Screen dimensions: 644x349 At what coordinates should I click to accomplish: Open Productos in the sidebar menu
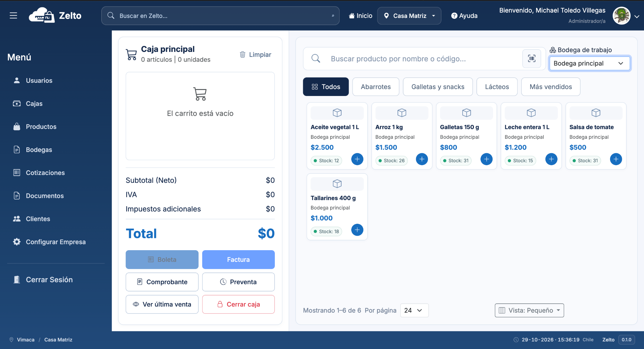pyautogui.click(x=41, y=127)
